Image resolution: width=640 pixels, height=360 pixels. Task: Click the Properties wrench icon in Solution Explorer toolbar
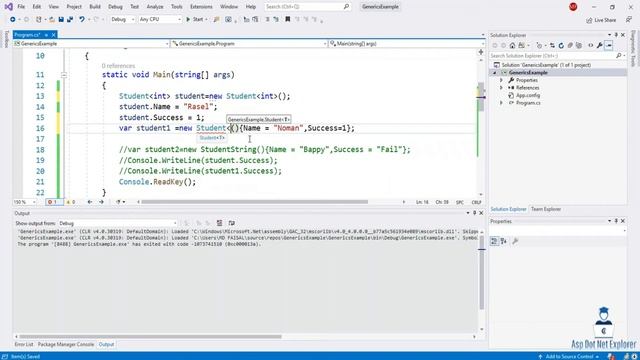600,45
